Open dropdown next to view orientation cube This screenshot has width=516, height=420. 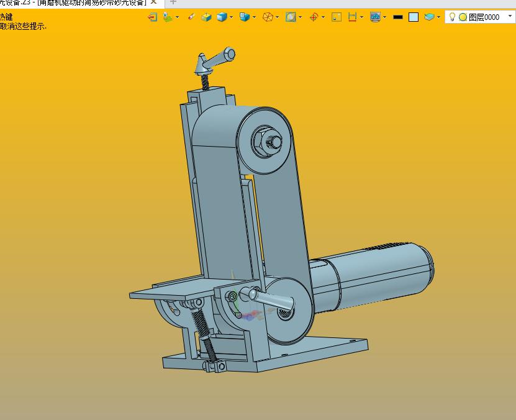point(254,17)
